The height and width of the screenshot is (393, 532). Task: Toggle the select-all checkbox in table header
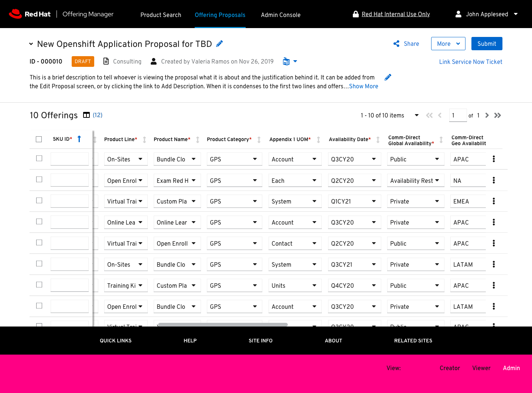(39, 139)
